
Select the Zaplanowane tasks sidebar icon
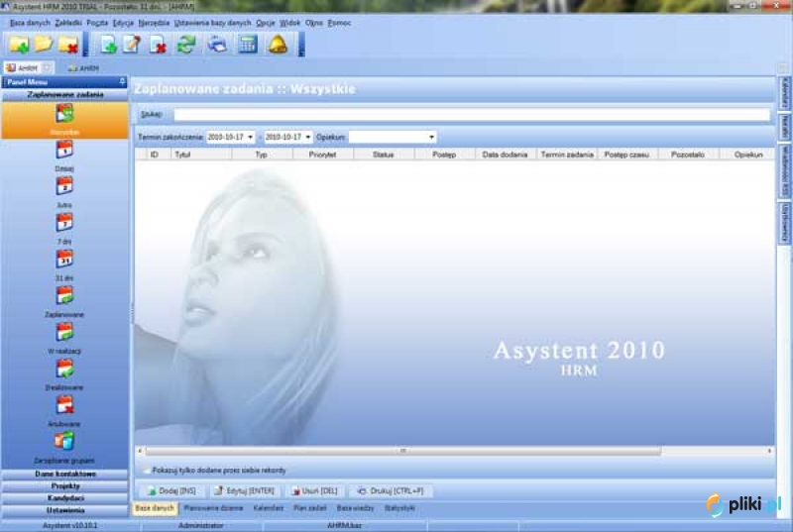(64, 295)
